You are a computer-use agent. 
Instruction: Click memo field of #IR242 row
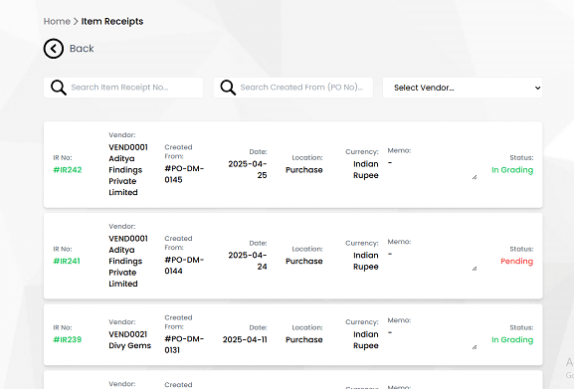[433, 169]
